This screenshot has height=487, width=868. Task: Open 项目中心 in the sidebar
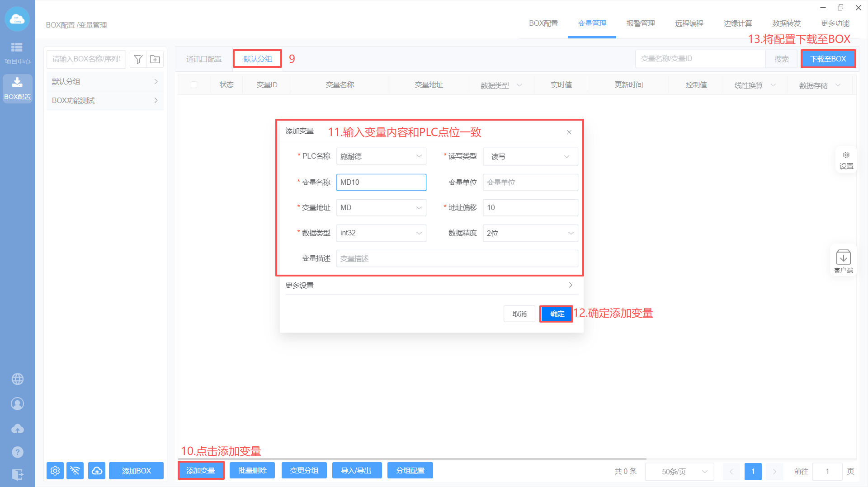tap(17, 53)
